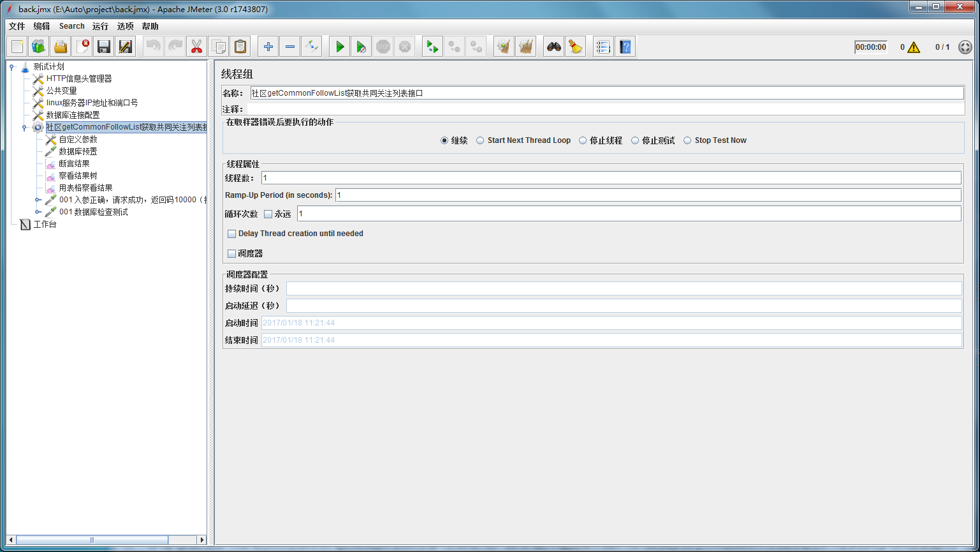Open the 选项 menu
Viewport: 980px width, 552px height.
point(126,26)
